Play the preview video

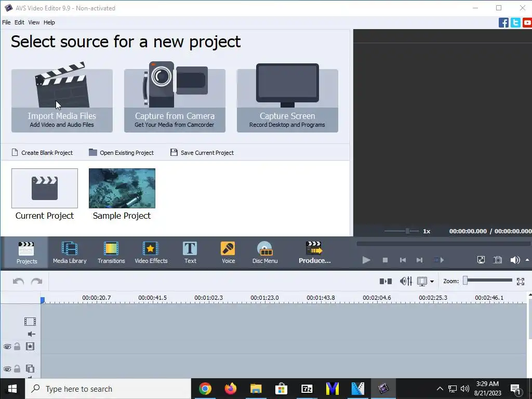point(366,260)
